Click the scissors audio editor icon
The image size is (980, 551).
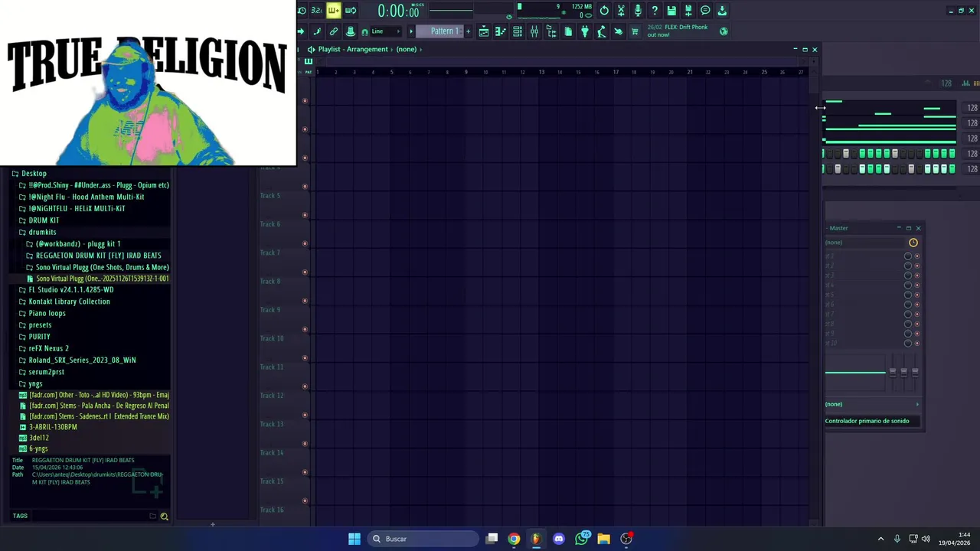(x=621, y=11)
